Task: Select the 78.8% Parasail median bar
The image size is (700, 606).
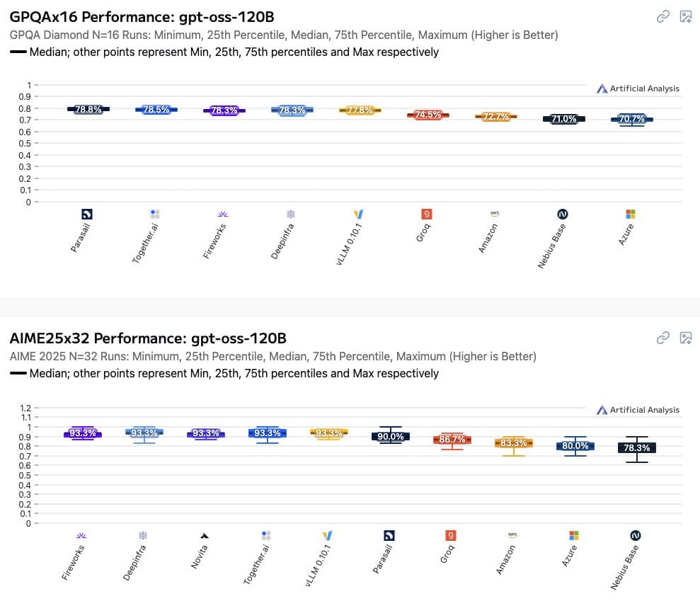Action: 88,109
